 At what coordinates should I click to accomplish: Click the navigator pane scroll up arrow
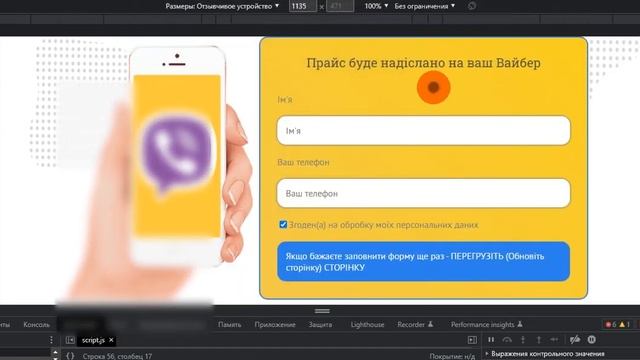coord(56,351)
